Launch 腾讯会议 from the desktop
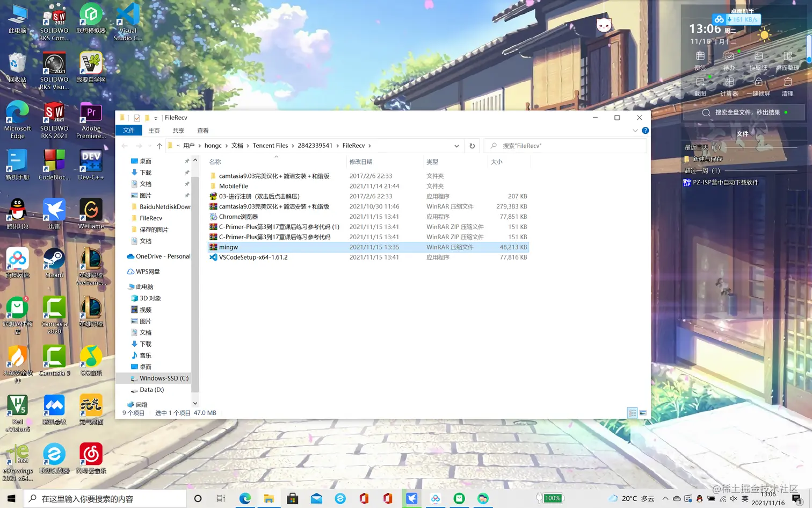 pos(54,409)
